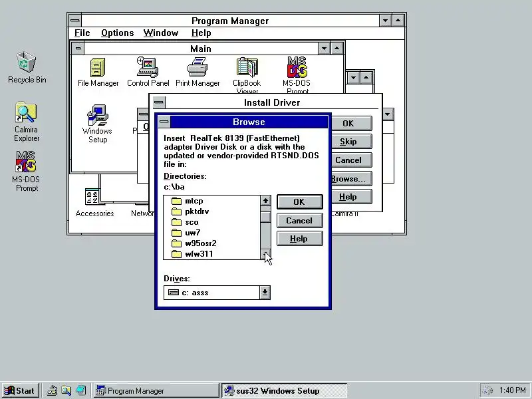Open the Options menu in Program Manager
This screenshot has width=532, height=399.
click(118, 33)
